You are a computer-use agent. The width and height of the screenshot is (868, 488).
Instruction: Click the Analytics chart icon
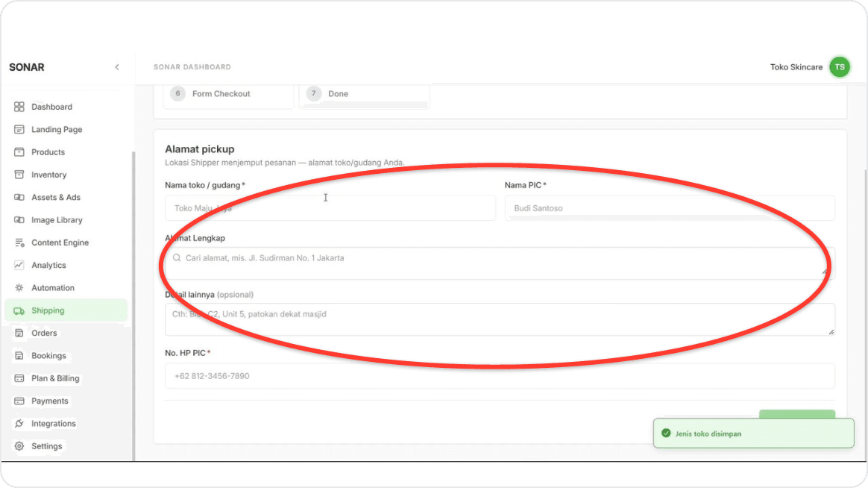[19, 265]
